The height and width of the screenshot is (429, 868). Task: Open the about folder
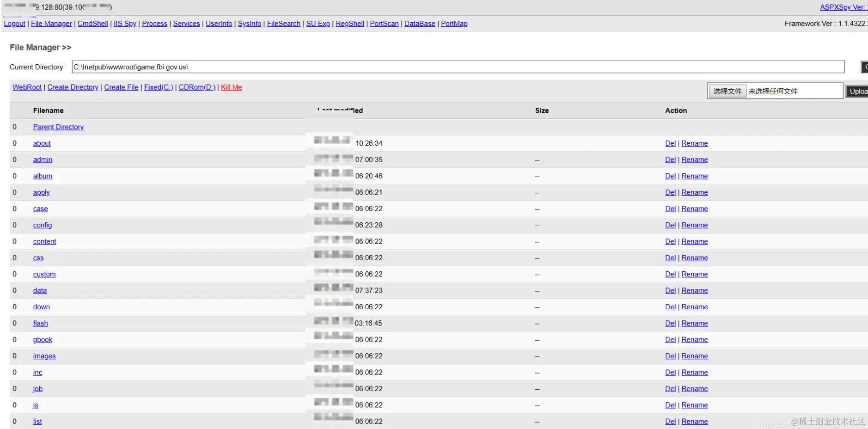42,143
